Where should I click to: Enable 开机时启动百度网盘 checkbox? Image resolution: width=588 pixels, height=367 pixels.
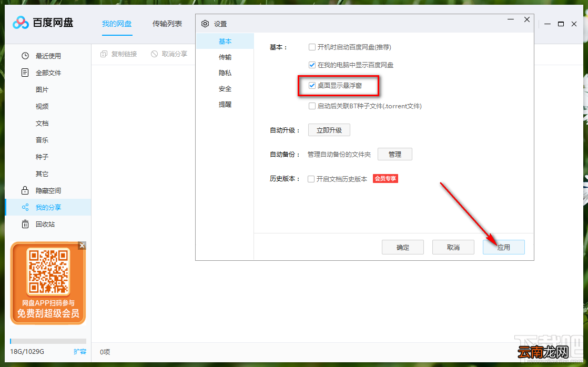point(312,47)
